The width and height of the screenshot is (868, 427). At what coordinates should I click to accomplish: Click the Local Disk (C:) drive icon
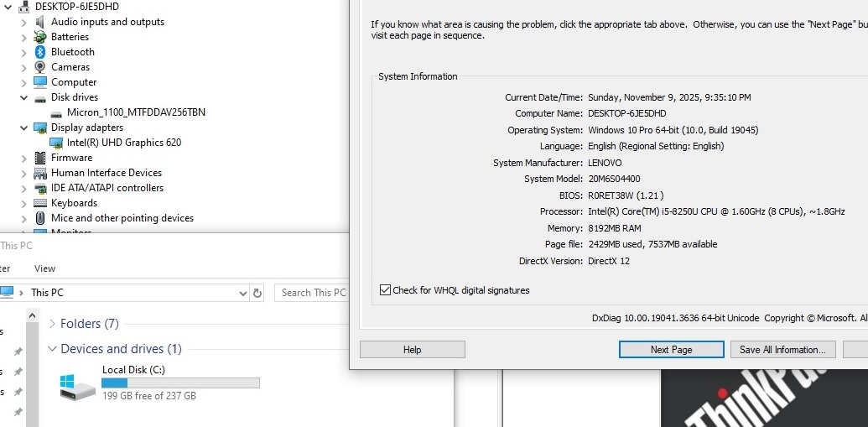[78, 385]
